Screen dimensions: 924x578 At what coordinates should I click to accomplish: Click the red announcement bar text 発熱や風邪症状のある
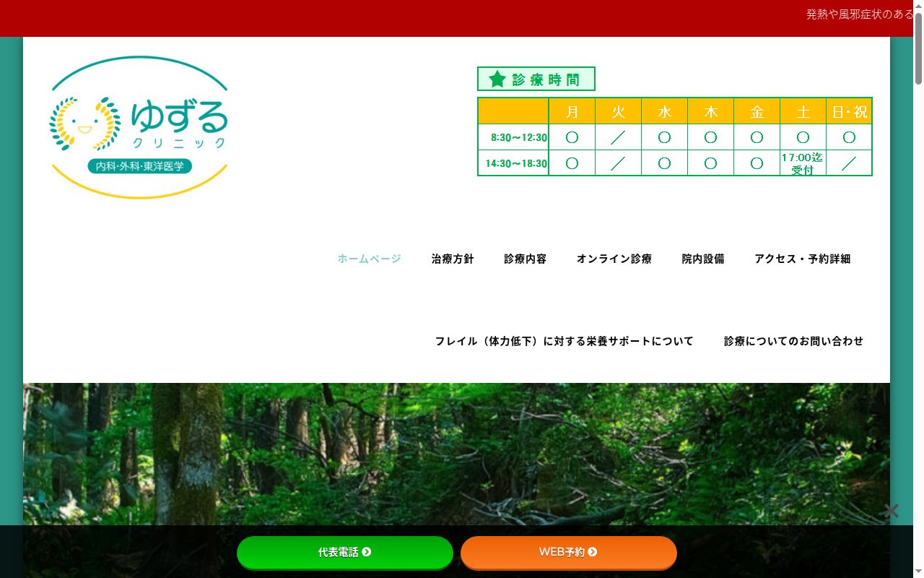click(x=860, y=14)
